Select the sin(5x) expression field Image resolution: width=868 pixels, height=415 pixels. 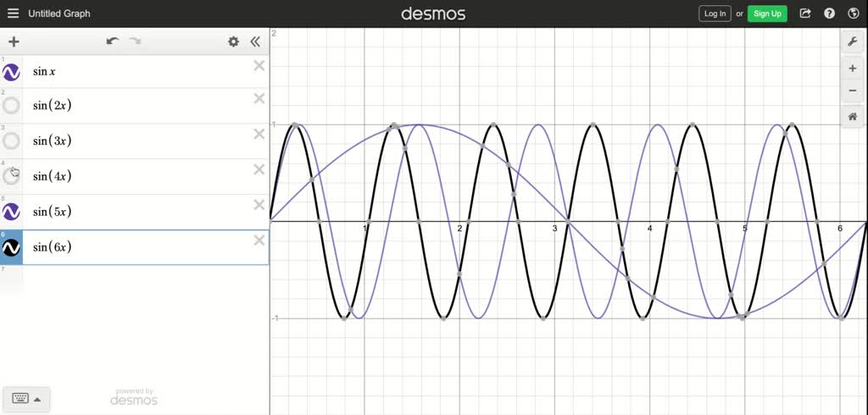click(146, 212)
